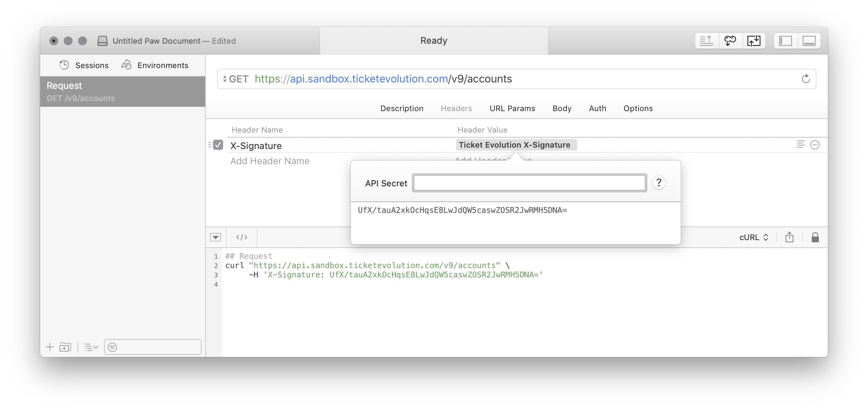Click the cloud sync icon in the toolbar

click(730, 41)
